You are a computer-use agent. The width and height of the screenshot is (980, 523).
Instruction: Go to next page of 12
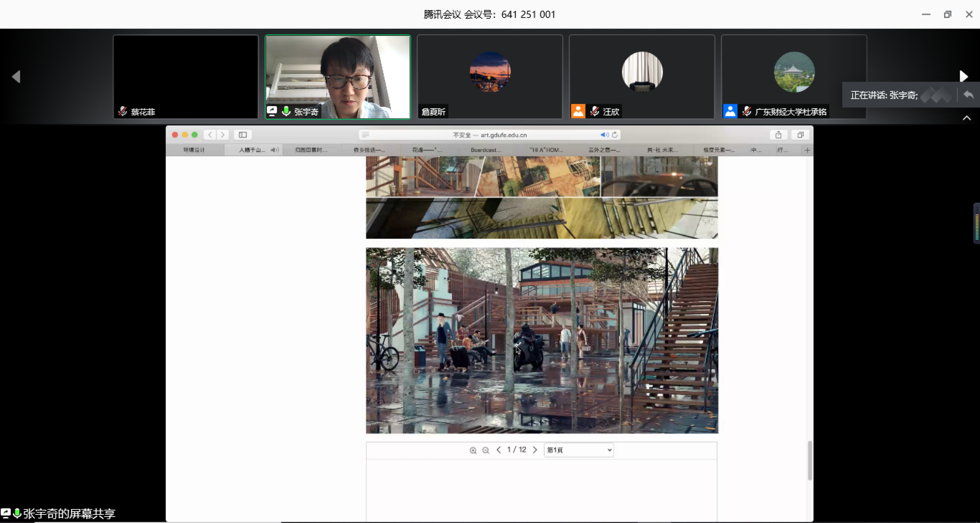pos(535,450)
